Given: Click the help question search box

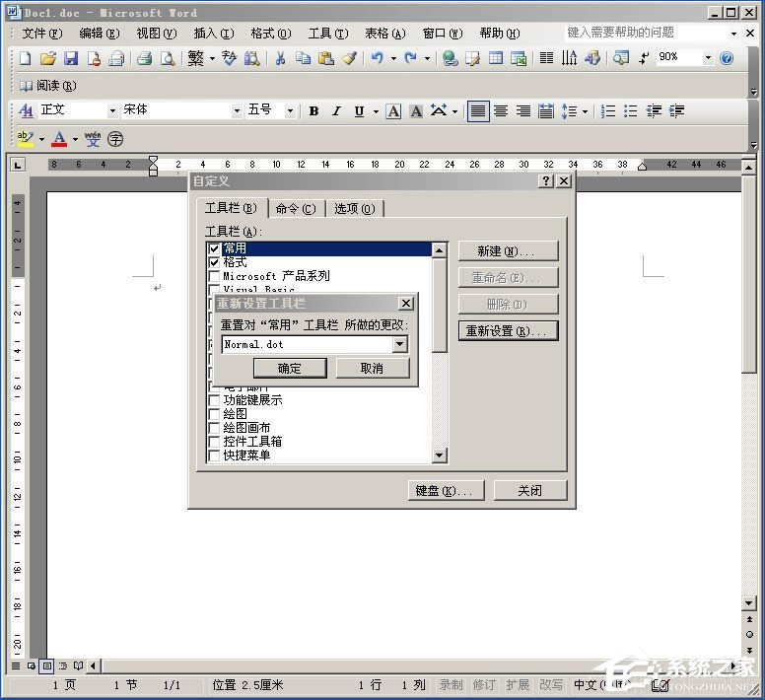Looking at the screenshot, I should [646, 33].
